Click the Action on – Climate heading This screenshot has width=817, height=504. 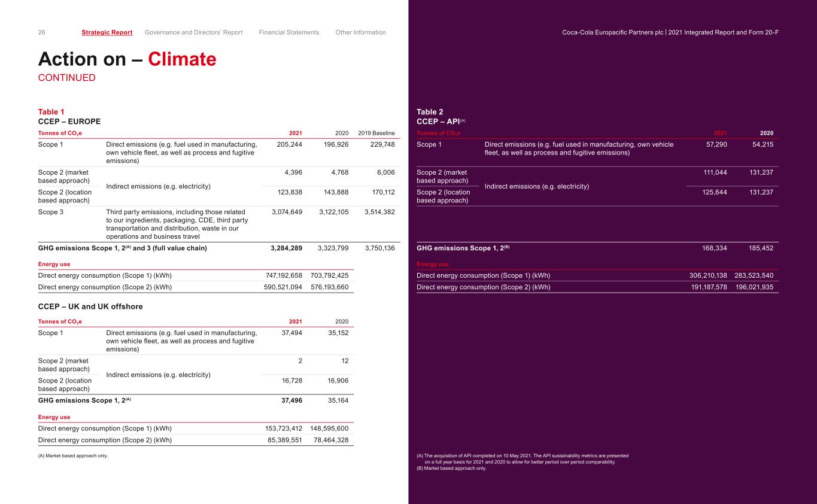pyautogui.click(x=127, y=59)
